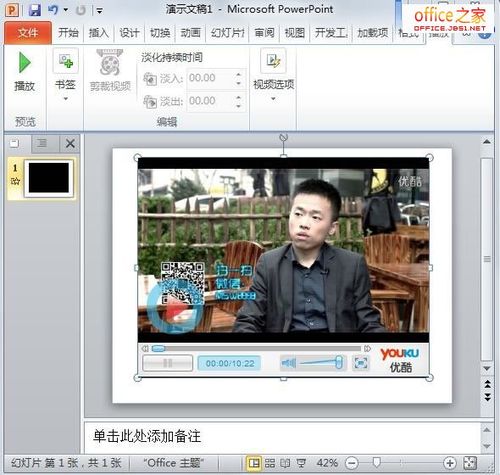Switch to the Slides thumbnail pane tab
Viewport: 500px width, 475px height.
coord(14,144)
